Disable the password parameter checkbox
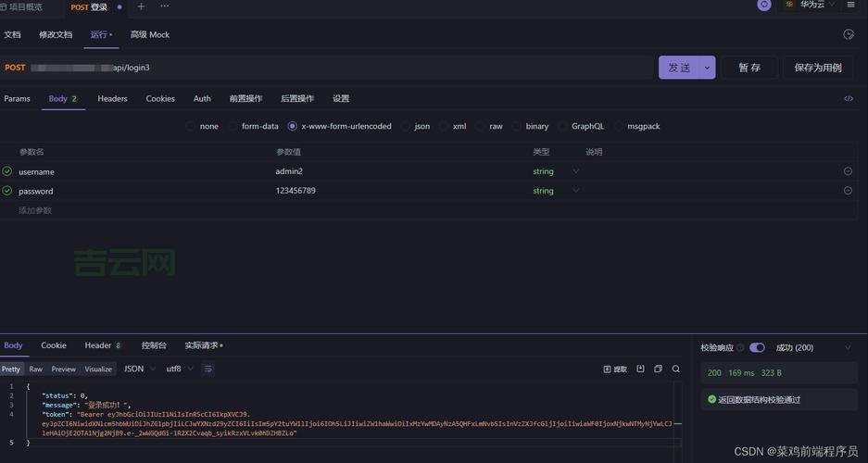The image size is (868, 463). click(x=7, y=191)
